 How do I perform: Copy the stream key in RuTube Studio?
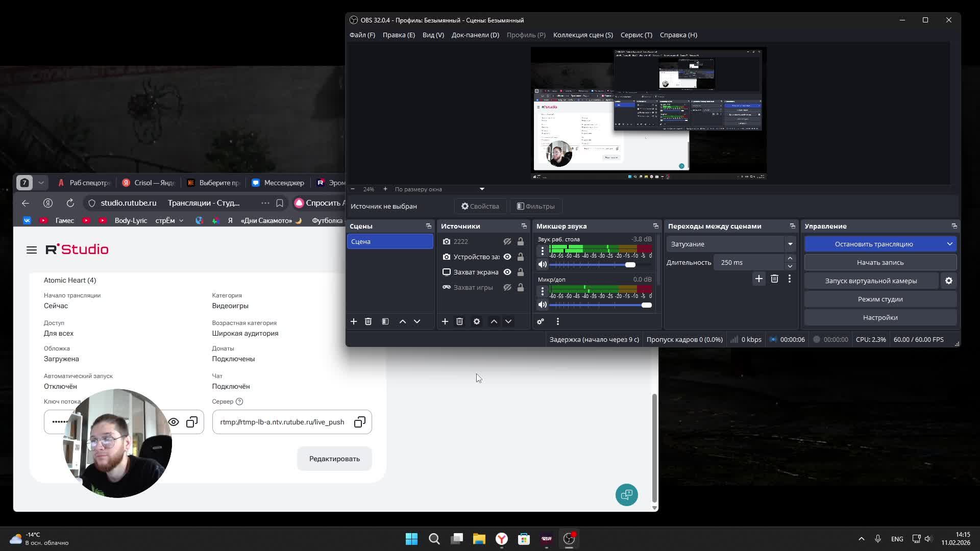pyautogui.click(x=192, y=422)
